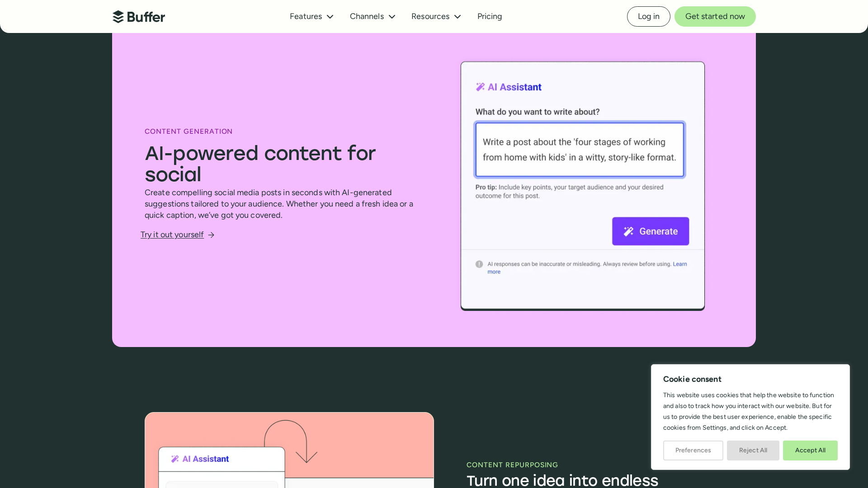
Task: Click the arrow icon after Try it out yourself
Action: [211, 235]
